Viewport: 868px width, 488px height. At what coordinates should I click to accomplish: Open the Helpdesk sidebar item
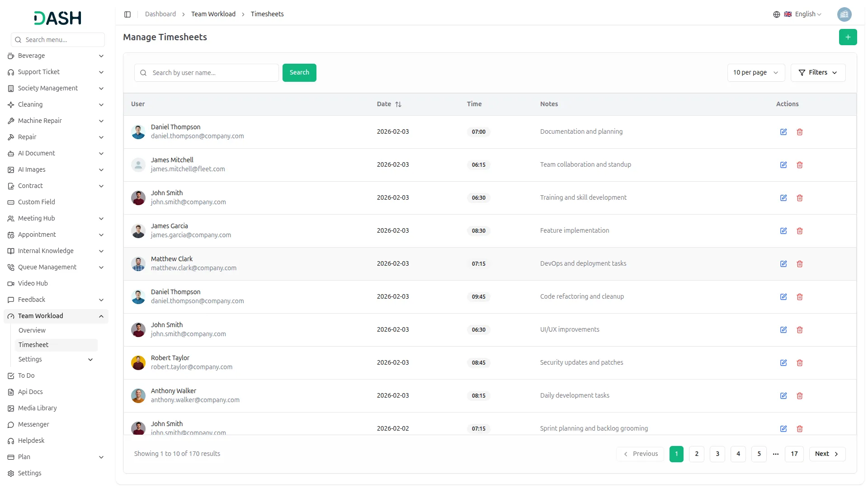(31, 441)
